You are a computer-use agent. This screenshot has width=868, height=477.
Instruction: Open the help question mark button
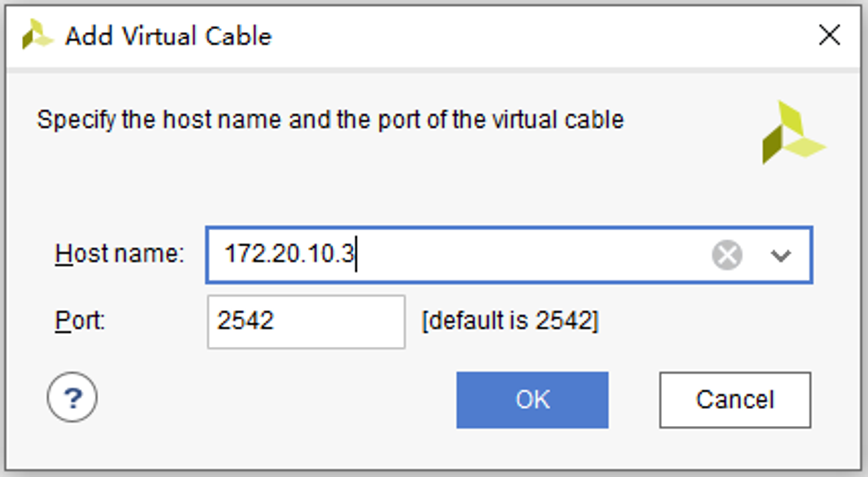(x=72, y=397)
